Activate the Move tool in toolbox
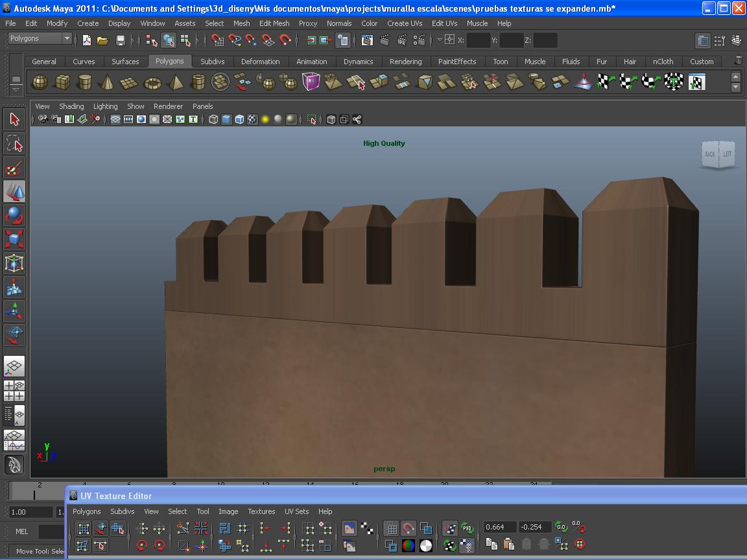Screen dimensions: 747x560 [14, 191]
